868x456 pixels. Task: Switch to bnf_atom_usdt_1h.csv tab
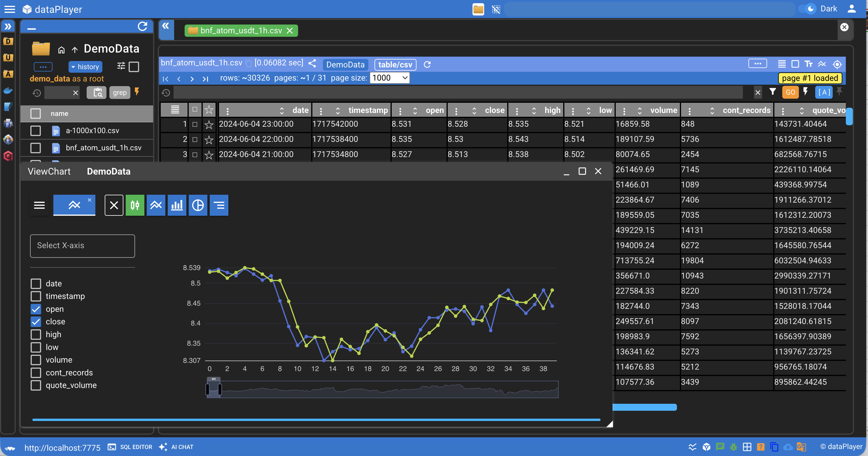[x=241, y=30]
